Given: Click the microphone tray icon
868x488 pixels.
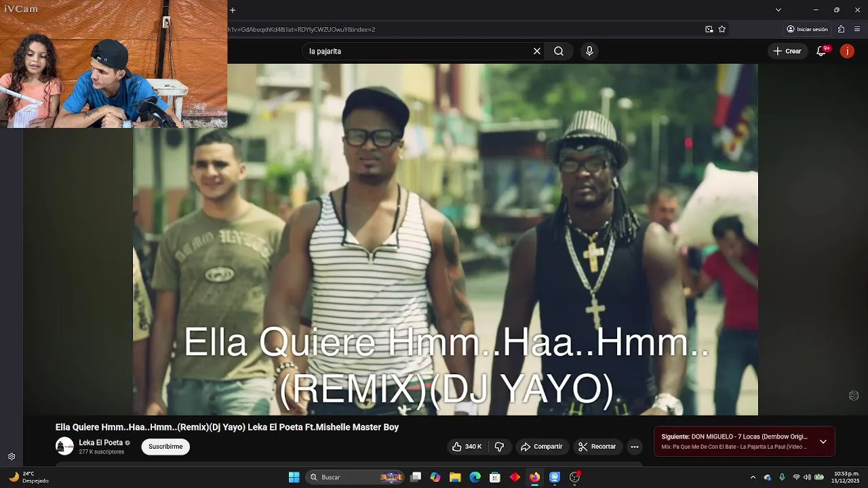Looking at the screenshot, I should tap(782, 477).
